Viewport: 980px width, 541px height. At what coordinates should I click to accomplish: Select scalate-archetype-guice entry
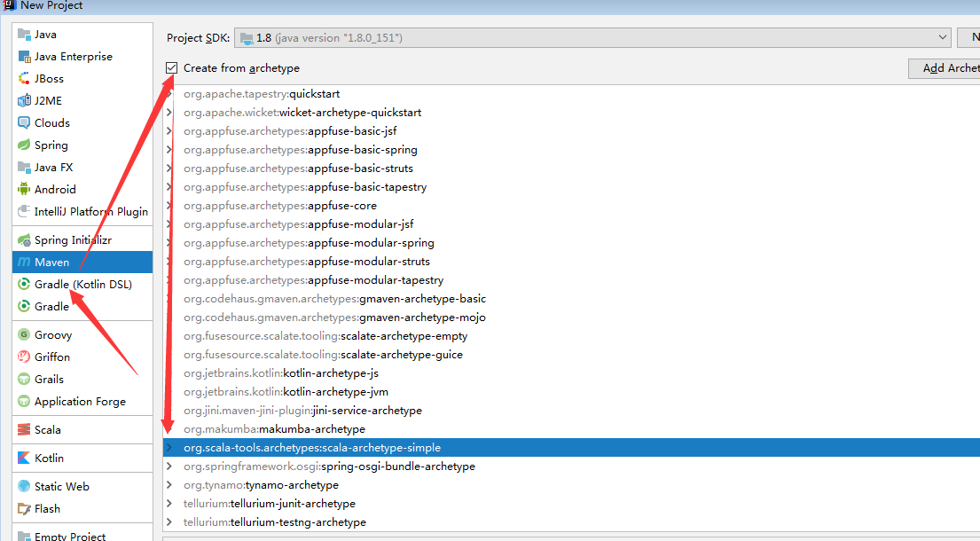pyautogui.click(x=323, y=355)
